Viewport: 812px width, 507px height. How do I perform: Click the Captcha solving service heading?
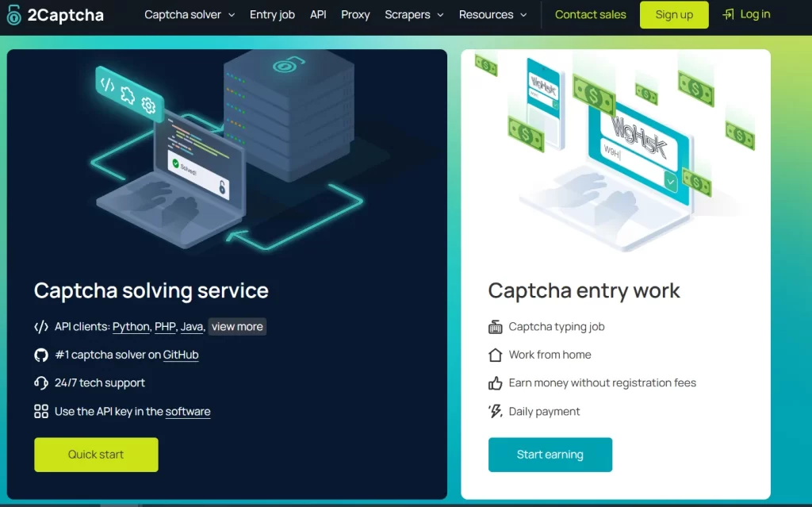click(x=151, y=290)
